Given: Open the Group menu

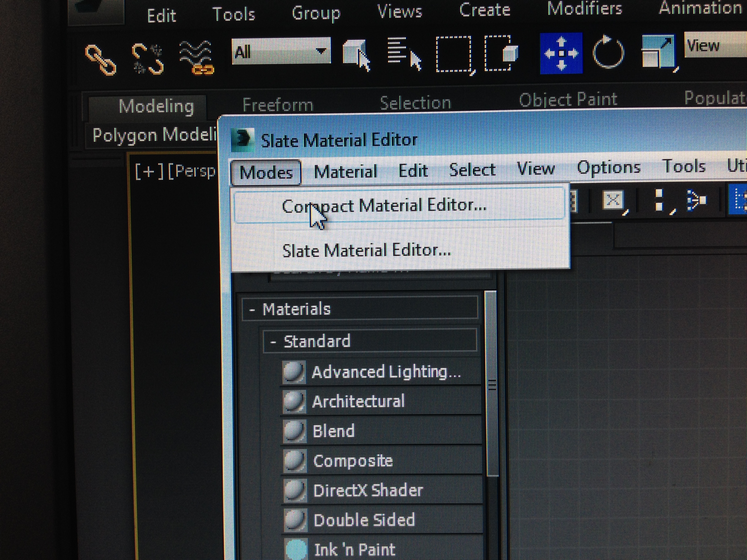Looking at the screenshot, I should [316, 13].
